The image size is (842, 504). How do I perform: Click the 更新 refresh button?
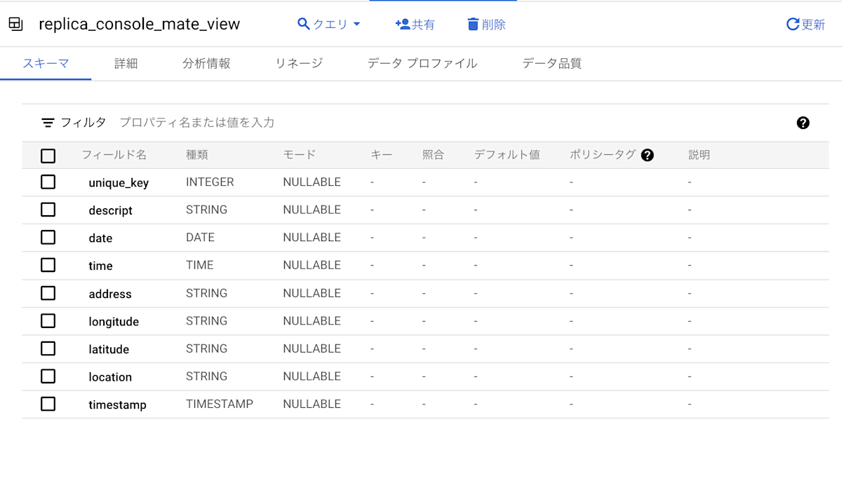pyautogui.click(x=806, y=25)
